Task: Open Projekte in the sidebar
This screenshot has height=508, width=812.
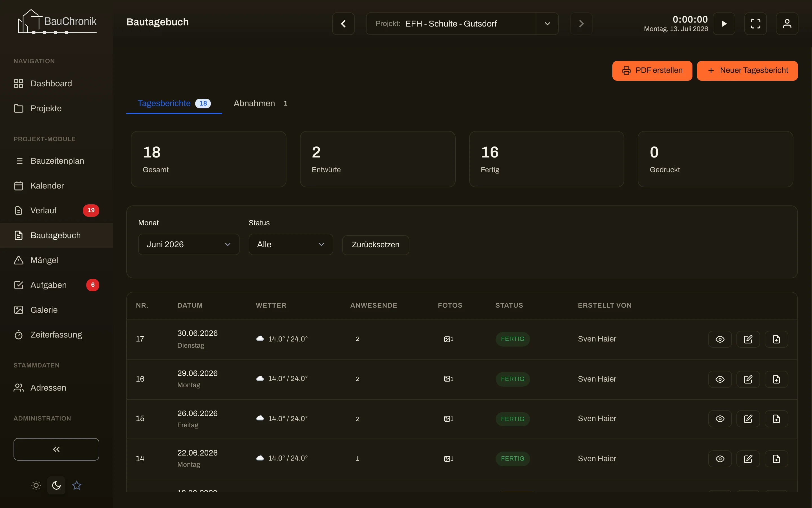Action: coord(56,108)
